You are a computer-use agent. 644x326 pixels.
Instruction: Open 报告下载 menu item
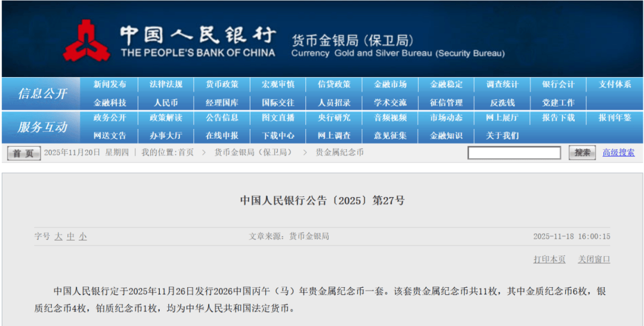558,118
